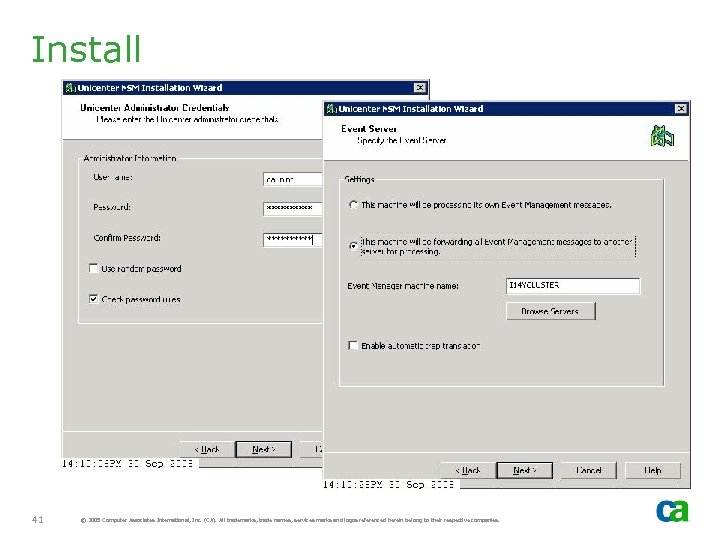Click the User name field
The image size is (720, 540).
click(x=293, y=179)
